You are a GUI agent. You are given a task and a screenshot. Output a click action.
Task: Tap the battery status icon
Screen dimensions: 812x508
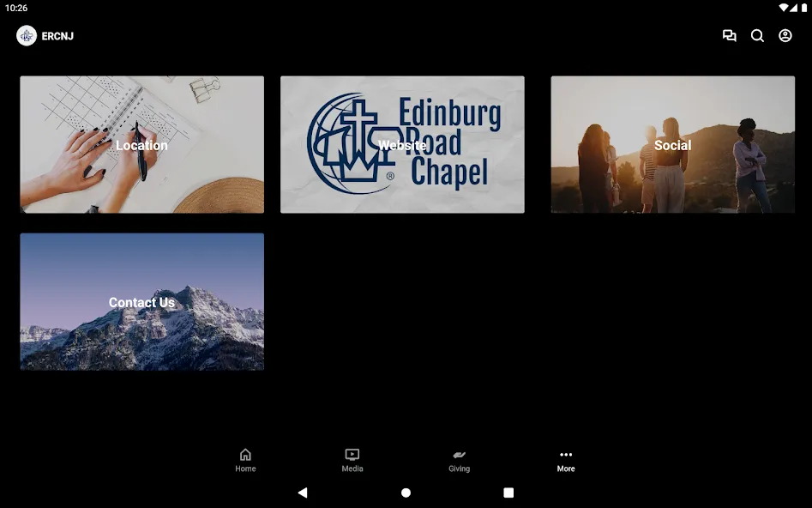point(804,8)
